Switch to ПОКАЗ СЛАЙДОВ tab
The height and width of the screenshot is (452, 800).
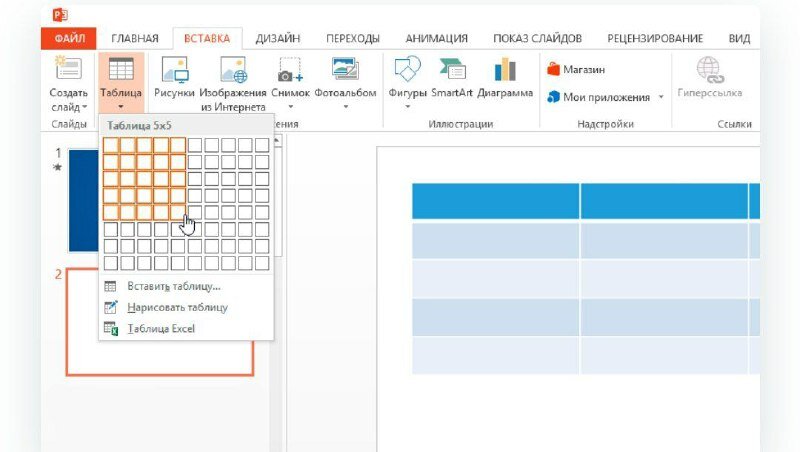[537, 39]
